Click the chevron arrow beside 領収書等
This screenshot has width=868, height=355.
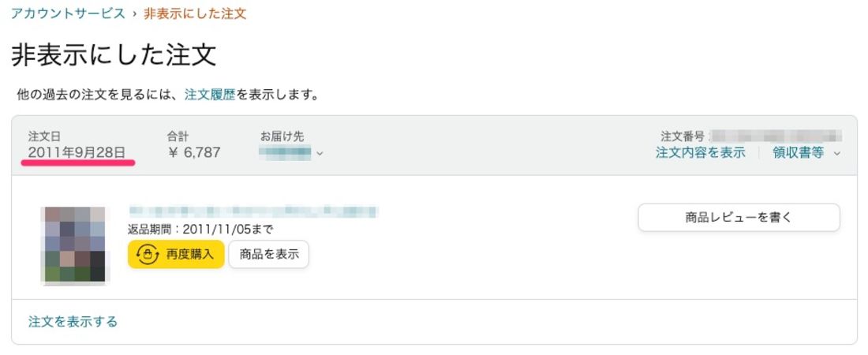click(x=837, y=153)
